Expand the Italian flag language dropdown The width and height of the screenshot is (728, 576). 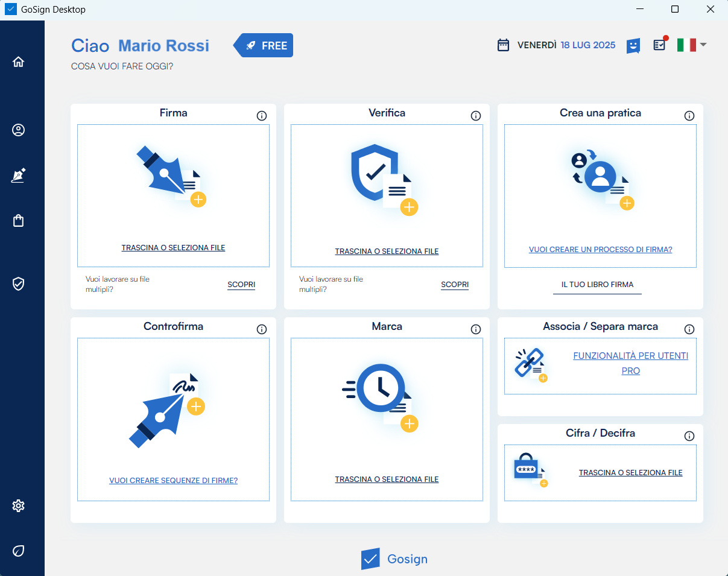pyautogui.click(x=691, y=45)
